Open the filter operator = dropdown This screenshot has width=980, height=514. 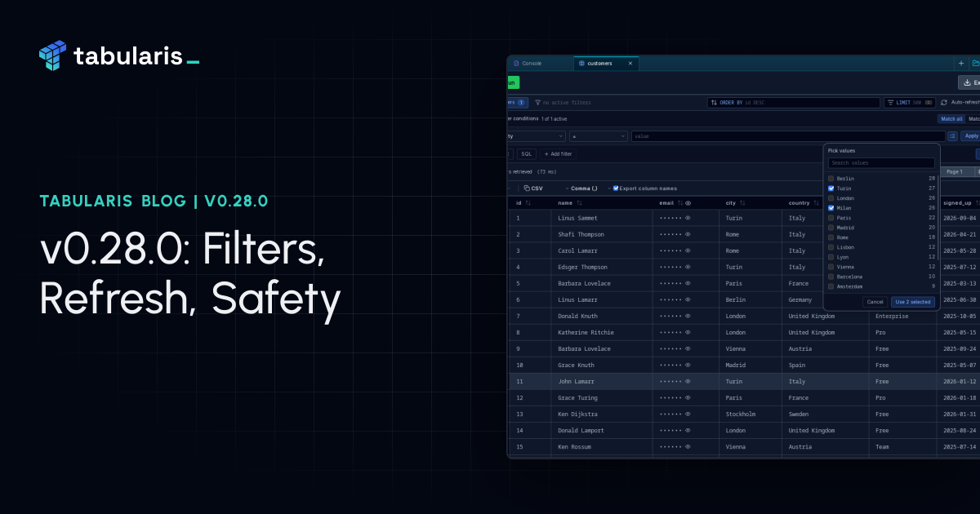[x=598, y=136]
